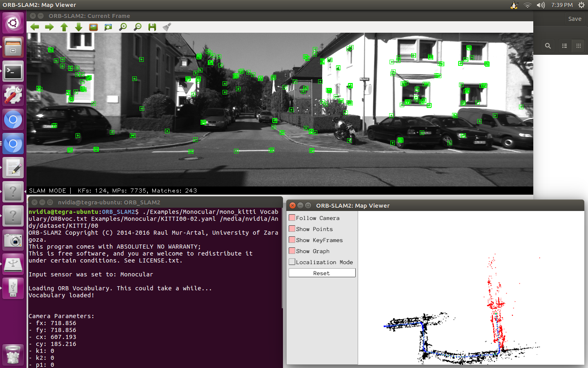Click the original-size picture frame icon
Image resolution: width=588 pixels, height=368 pixels.
[94, 27]
